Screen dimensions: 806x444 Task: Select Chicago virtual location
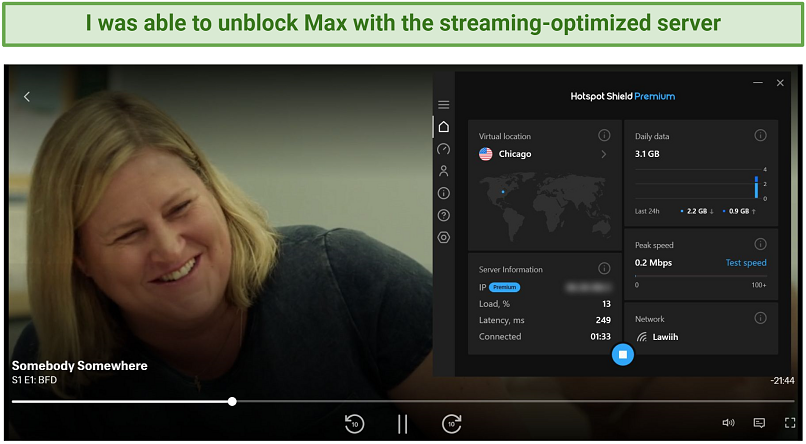515,155
